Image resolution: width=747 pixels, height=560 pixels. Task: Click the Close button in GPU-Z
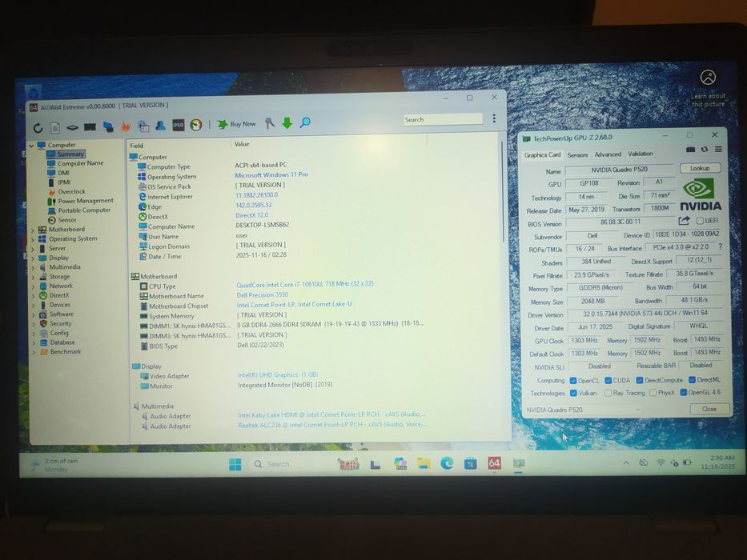[709, 409]
